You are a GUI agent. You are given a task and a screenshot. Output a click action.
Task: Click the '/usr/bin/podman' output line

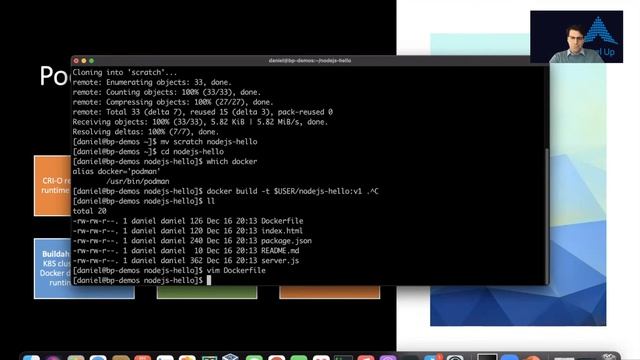(x=138, y=181)
